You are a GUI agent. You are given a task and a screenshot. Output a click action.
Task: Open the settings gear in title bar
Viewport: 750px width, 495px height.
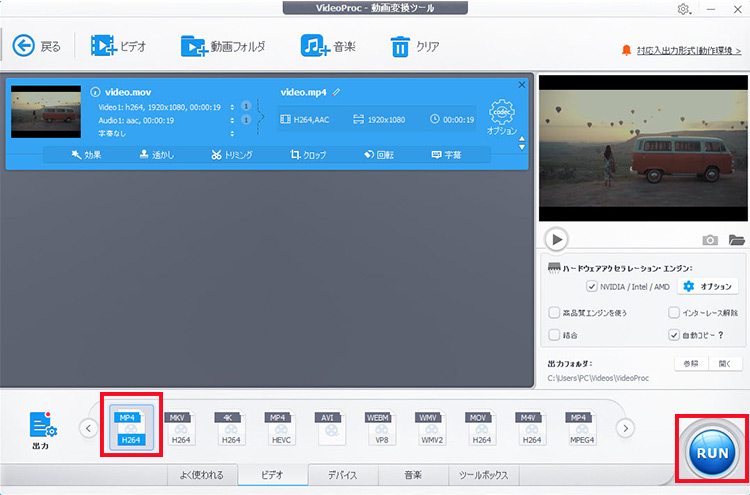(683, 9)
